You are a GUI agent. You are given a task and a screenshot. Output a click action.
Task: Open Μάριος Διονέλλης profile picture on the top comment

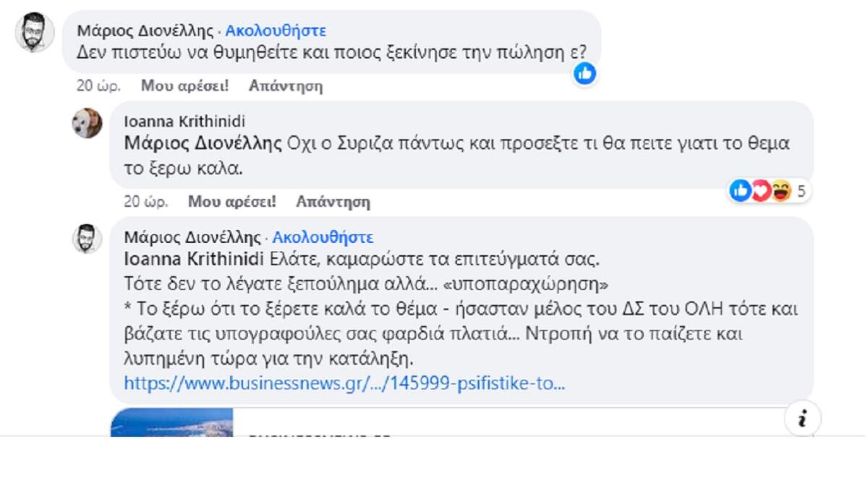35,33
